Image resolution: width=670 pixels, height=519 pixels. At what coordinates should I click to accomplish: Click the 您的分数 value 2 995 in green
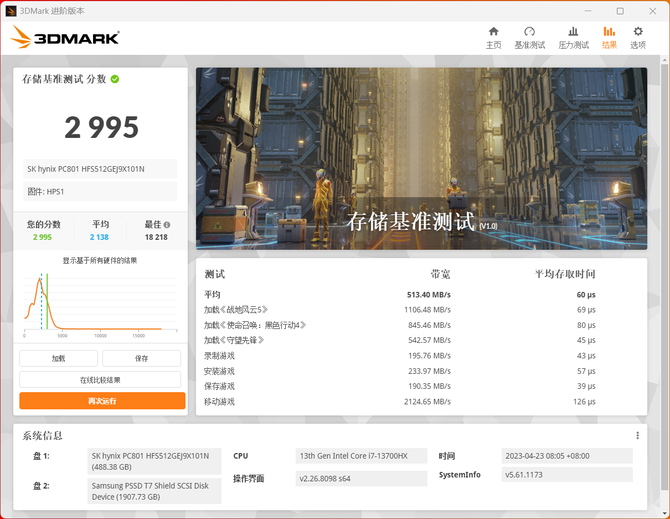(42, 237)
